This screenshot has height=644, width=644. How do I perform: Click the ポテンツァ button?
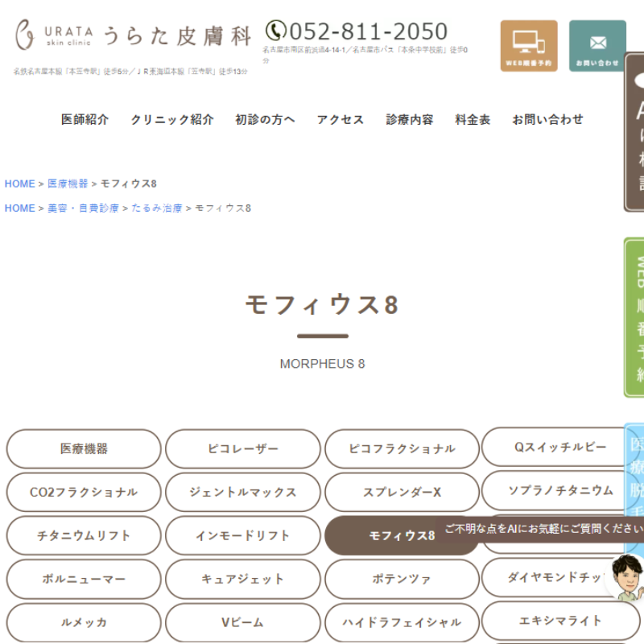pos(402,579)
